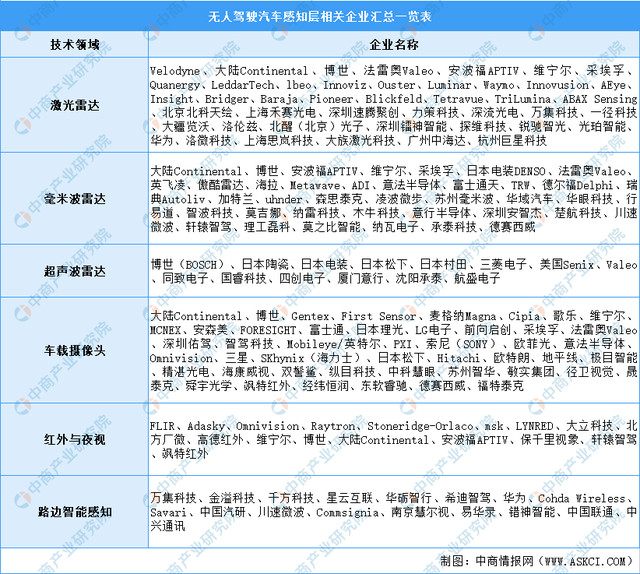640x574 pixels.
Task: Click 千方科技 in the 路边智能感知 row
Action: (x=291, y=498)
